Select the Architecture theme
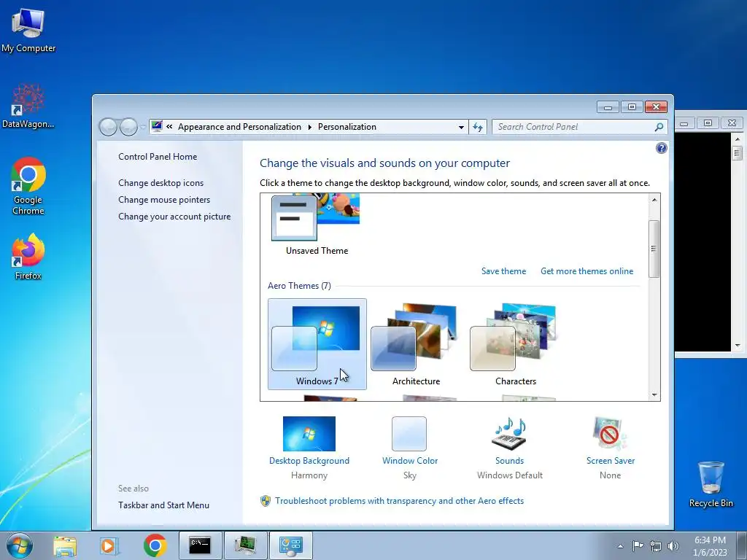The image size is (747, 560). 417,344
